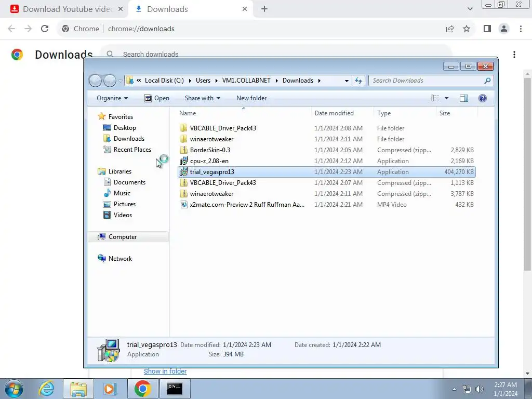
Task: Close the Download Youtube video tab
Action: pos(121,9)
